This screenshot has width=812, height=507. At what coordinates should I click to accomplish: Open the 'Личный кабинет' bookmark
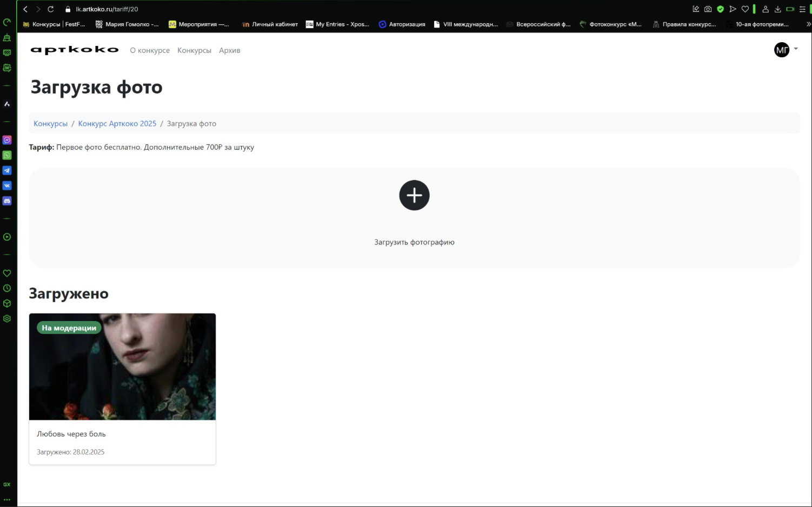[x=270, y=24]
